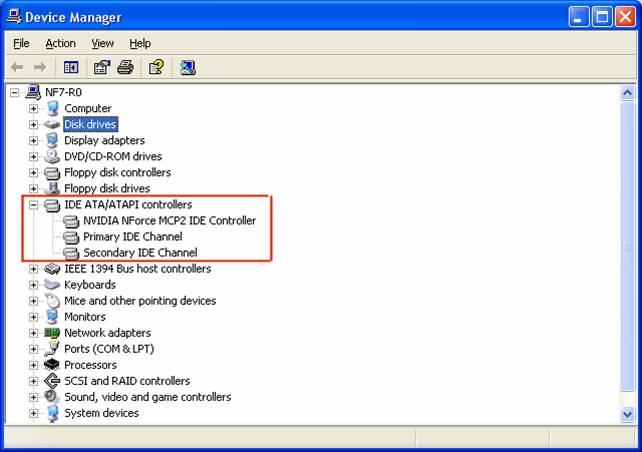642x452 pixels.
Task: Expand the DVD/CD-ROM drives node
Action: 33,156
